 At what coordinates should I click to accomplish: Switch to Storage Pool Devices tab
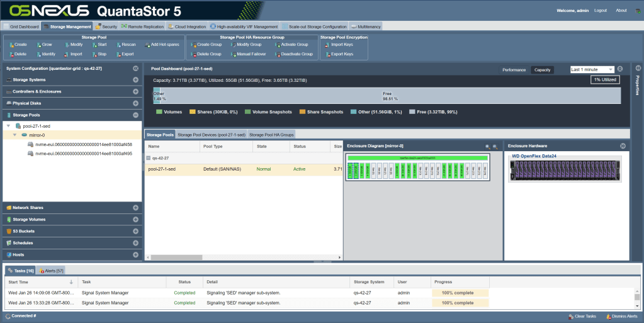[x=212, y=135]
